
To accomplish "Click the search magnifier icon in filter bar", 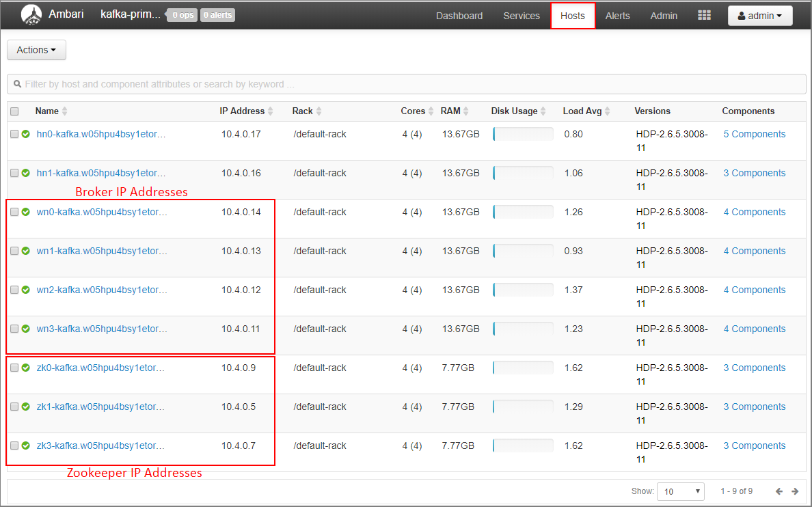I will (17, 83).
